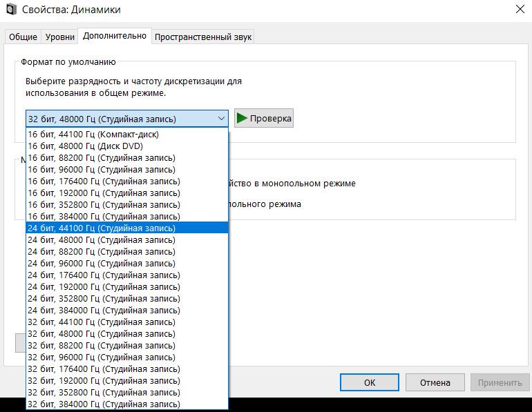Pick 32 бит, 44100 Гц format
Image resolution: width=532 pixels, height=412 pixels.
coord(127,322)
